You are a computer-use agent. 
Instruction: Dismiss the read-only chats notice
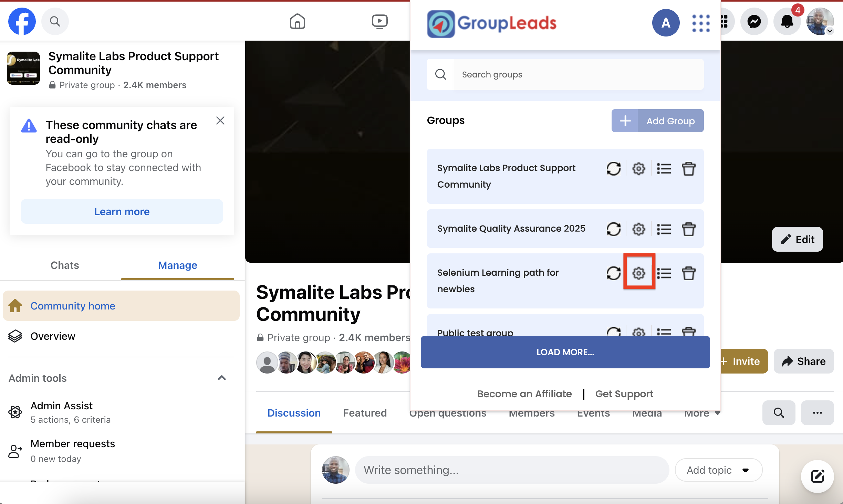[220, 120]
